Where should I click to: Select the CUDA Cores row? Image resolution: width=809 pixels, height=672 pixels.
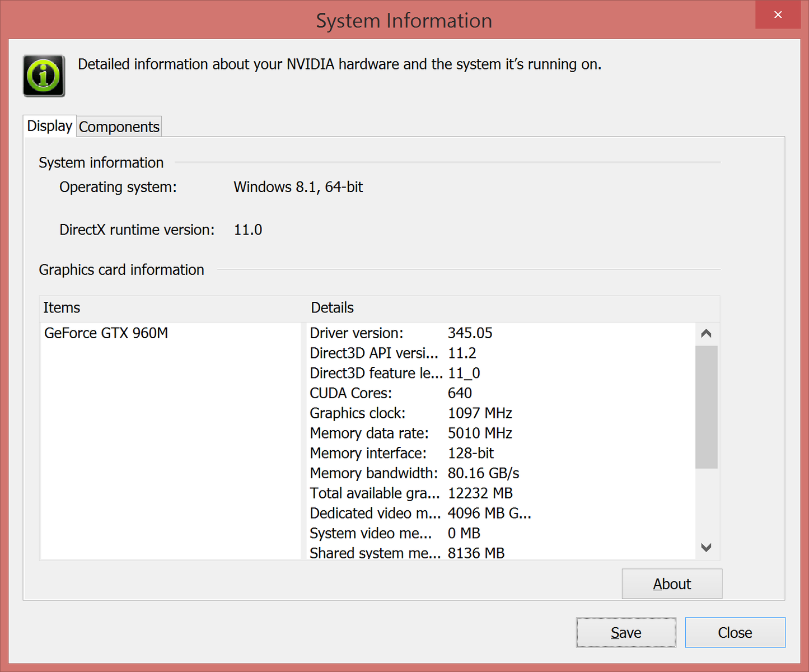(x=391, y=393)
